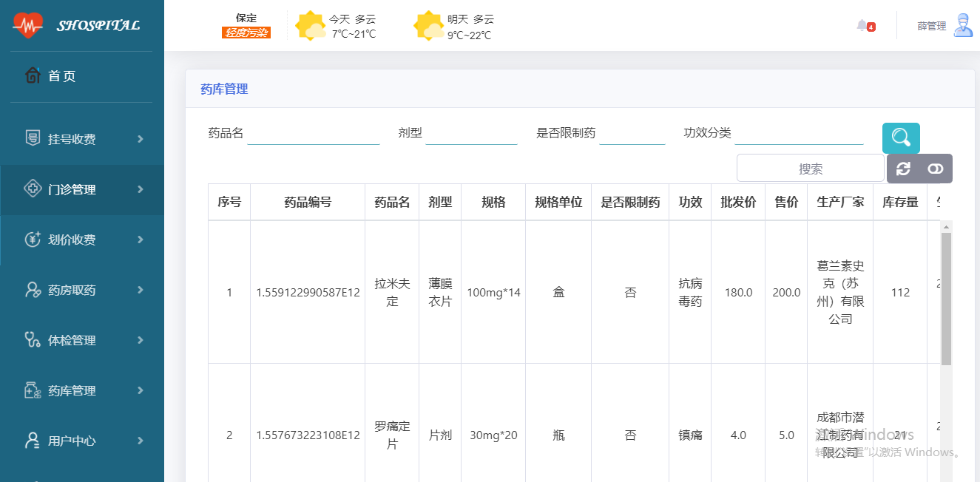Click the 药房取药 pharmacy icon

33,290
